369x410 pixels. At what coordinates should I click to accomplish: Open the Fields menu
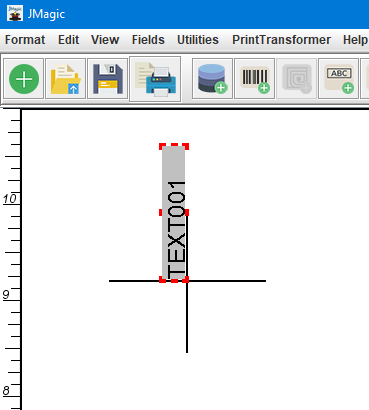[x=148, y=40]
